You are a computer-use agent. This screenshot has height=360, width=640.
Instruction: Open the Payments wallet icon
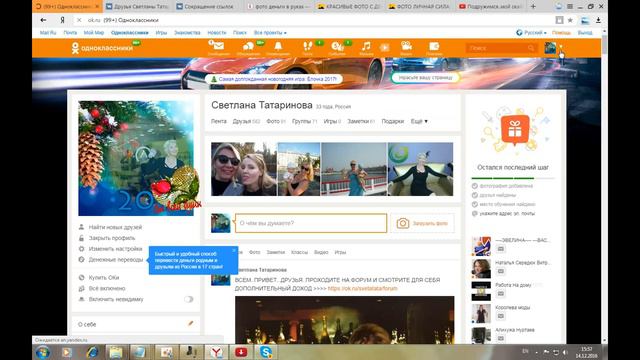[x=434, y=46]
